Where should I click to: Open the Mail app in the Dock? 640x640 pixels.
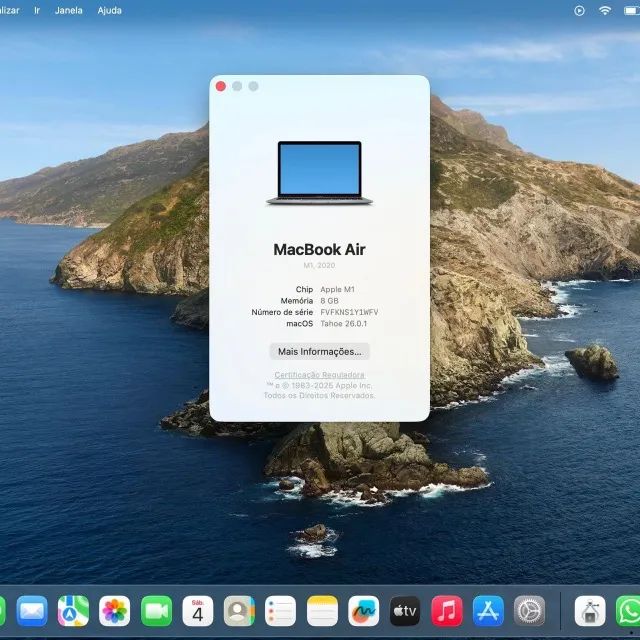click(32, 611)
